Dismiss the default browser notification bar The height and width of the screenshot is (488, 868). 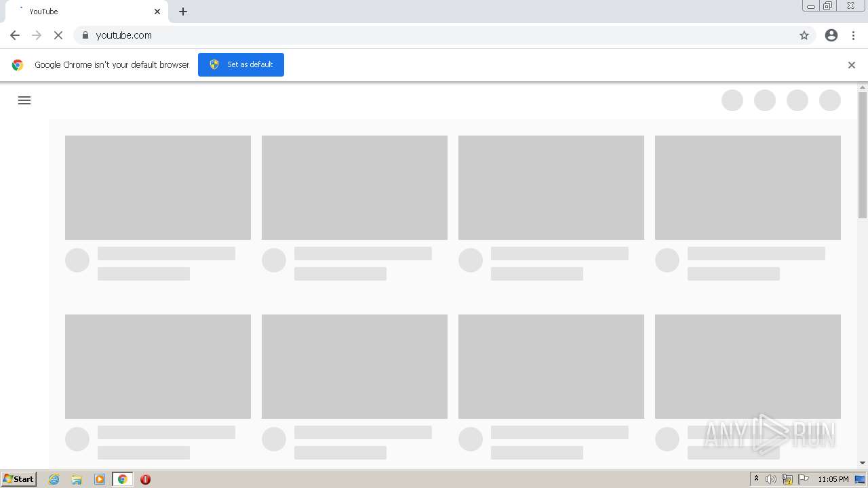(x=852, y=65)
